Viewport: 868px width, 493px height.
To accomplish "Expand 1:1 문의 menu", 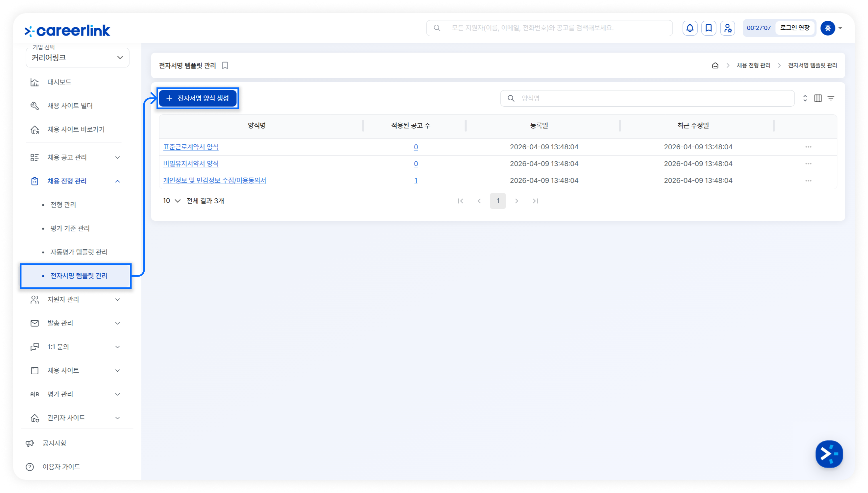I will 76,347.
